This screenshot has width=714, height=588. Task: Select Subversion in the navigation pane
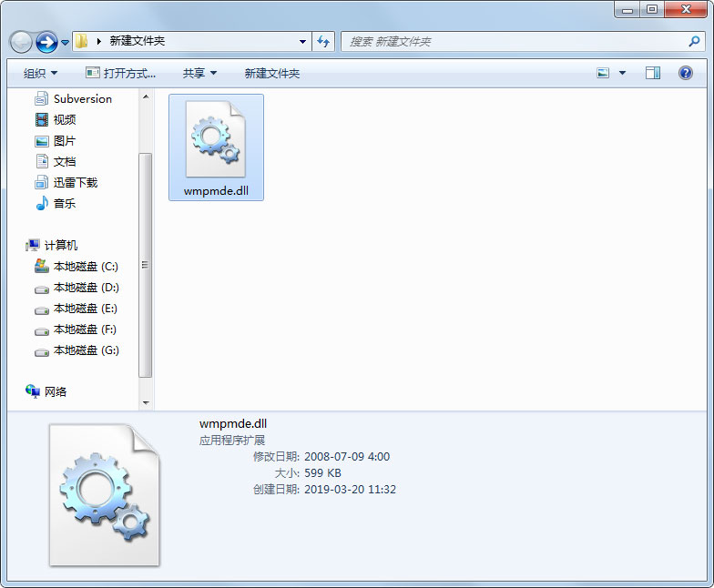pos(82,98)
